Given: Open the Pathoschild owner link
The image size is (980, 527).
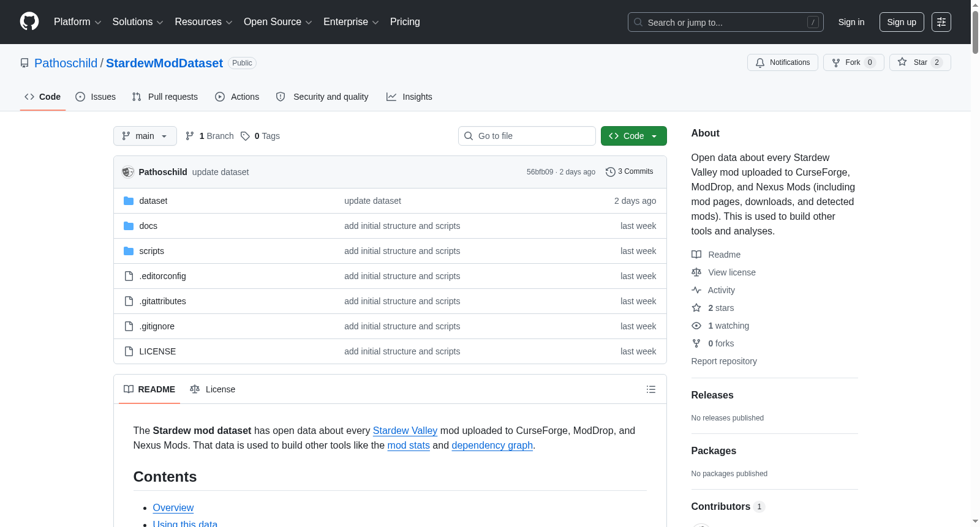Looking at the screenshot, I should (66, 63).
